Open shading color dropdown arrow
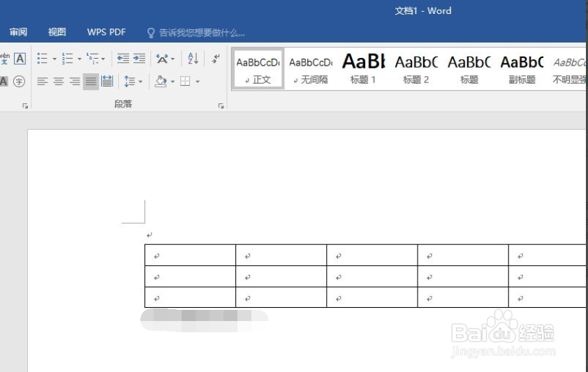This screenshot has height=372, width=588. [172, 82]
